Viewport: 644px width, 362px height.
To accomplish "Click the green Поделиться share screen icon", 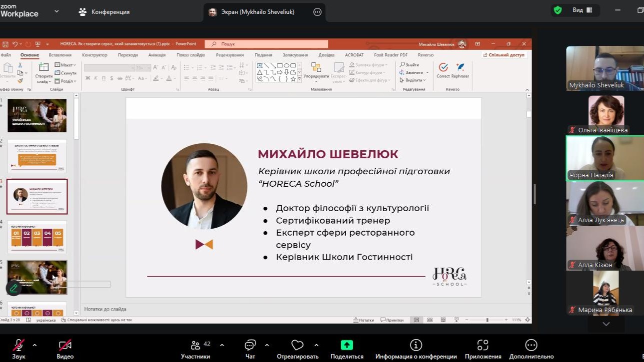I will point(347,345).
